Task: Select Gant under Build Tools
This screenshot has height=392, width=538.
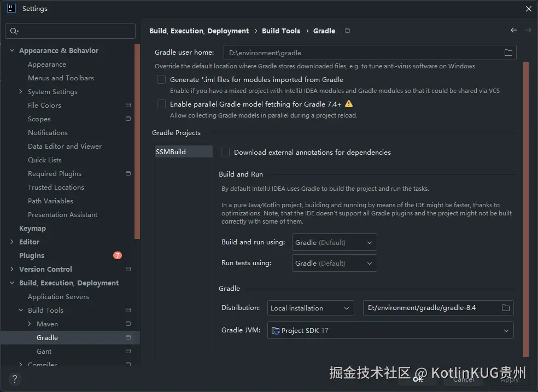Action: tap(44, 351)
